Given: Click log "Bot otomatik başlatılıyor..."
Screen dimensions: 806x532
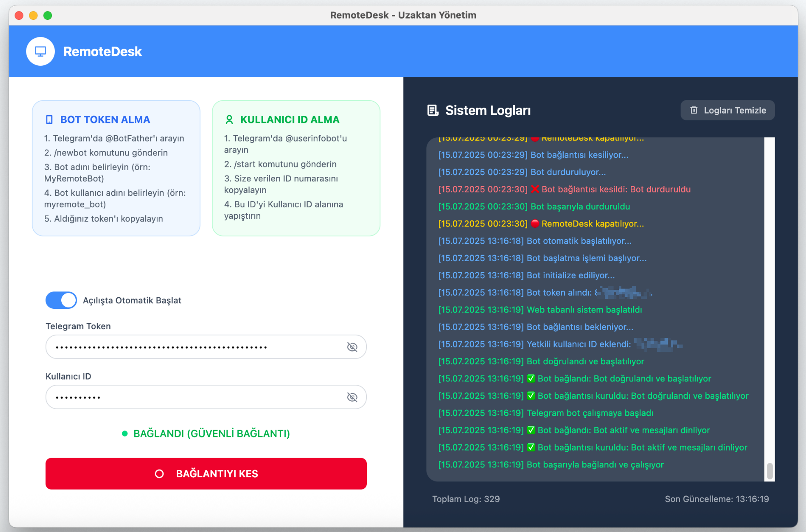Looking at the screenshot, I should point(535,241).
